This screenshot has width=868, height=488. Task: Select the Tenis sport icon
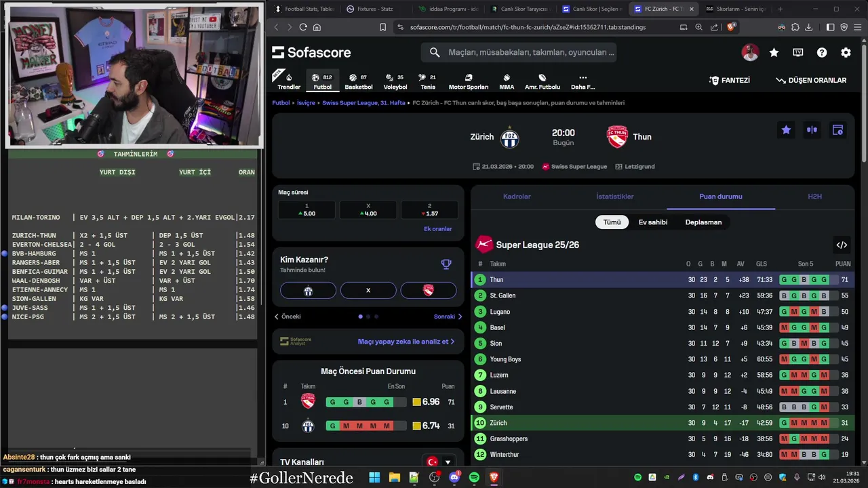[x=428, y=81]
